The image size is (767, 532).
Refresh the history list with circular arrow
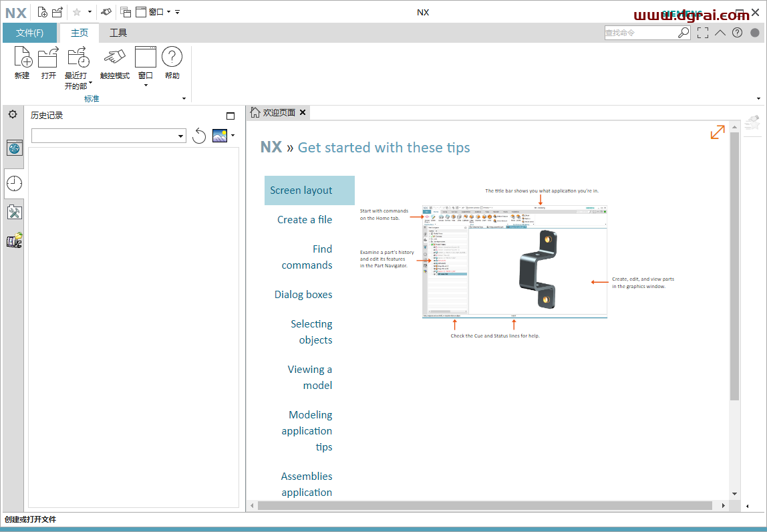coord(199,136)
